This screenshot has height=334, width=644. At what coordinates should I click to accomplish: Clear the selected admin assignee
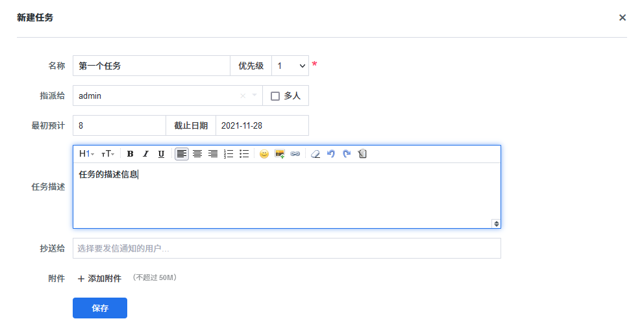coord(243,96)
